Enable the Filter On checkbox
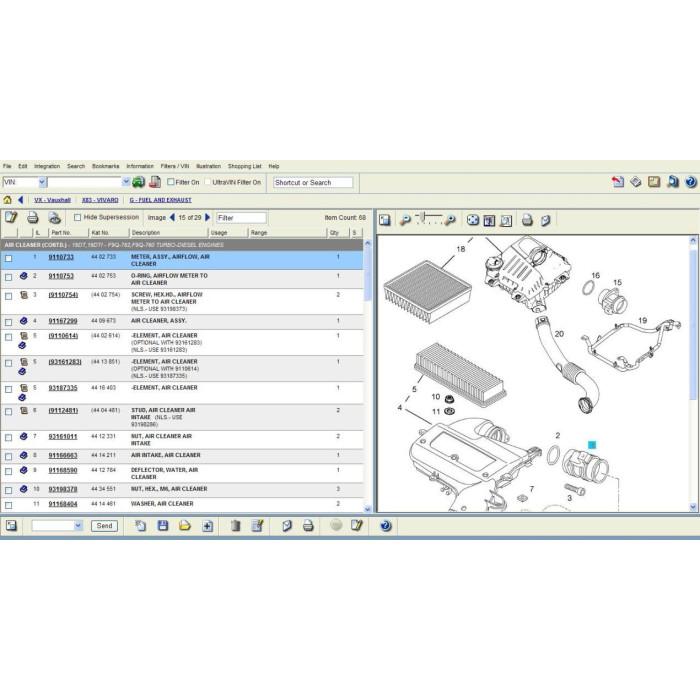This screenshot has height=700, width=700. point(171,182)
